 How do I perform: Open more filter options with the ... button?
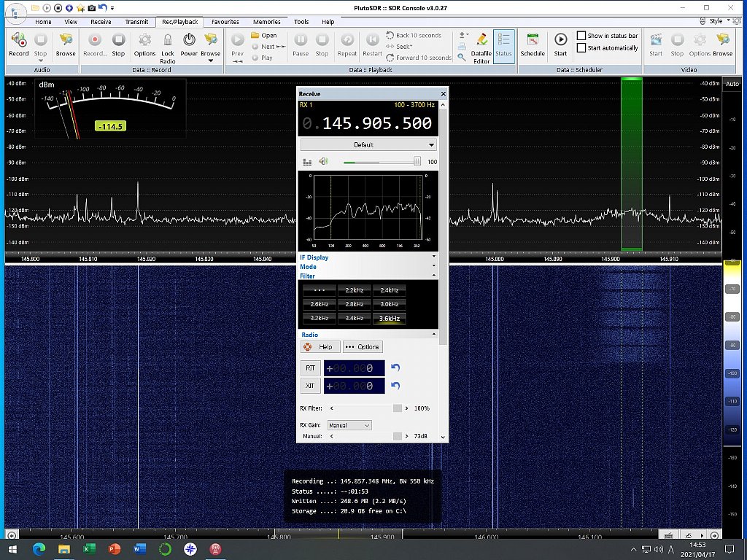(320, 290)
